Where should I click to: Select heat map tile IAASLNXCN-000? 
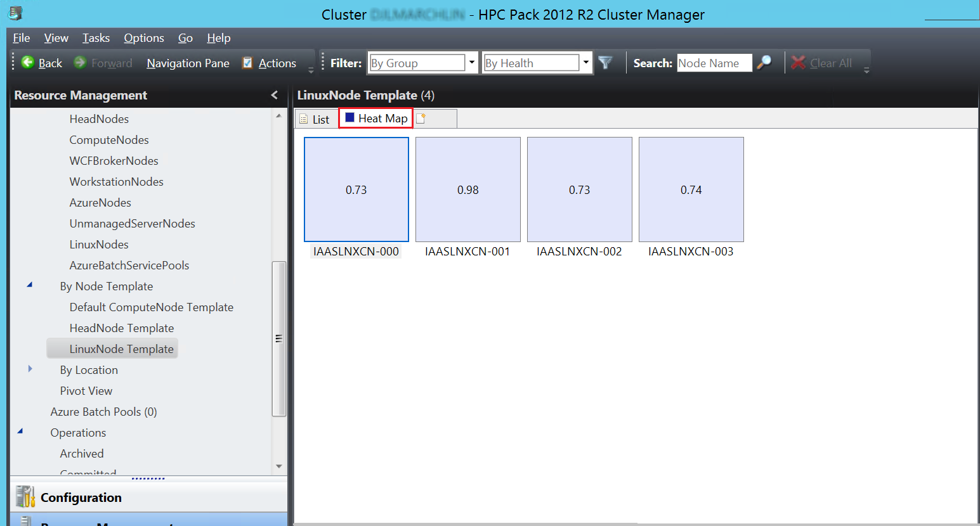pos(356,189)
